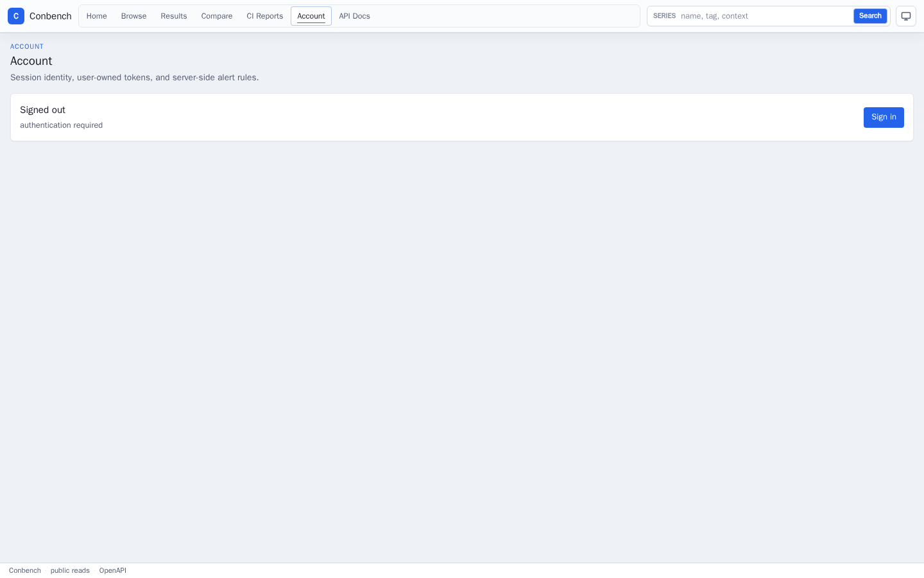Image resolution: width=924 pixels, height=578 pixels.
Task: Open the Results nav item
Action: click(174, 16)
